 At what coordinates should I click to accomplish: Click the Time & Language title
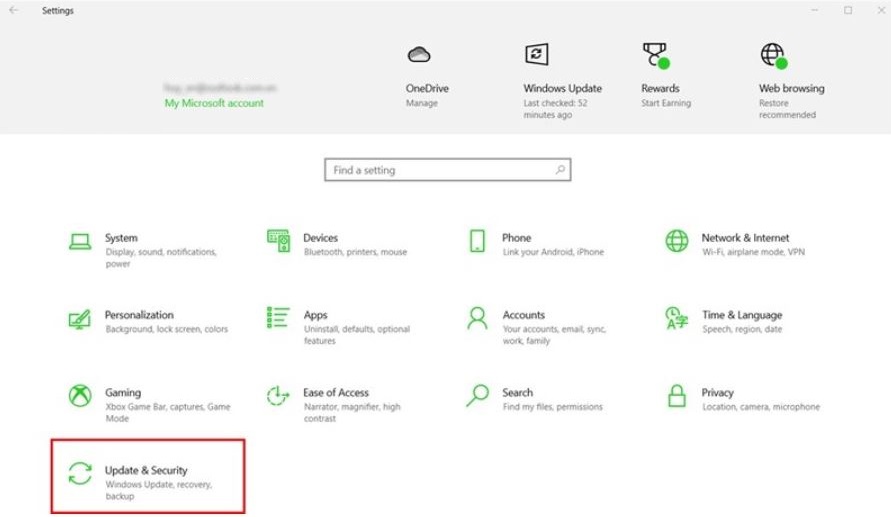coord(742,315)
